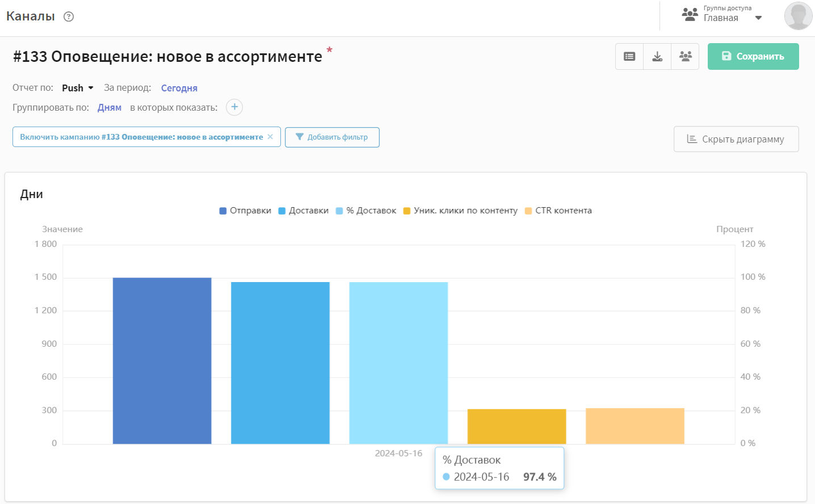Click the peach CTR контента bar

click(635, 426)
